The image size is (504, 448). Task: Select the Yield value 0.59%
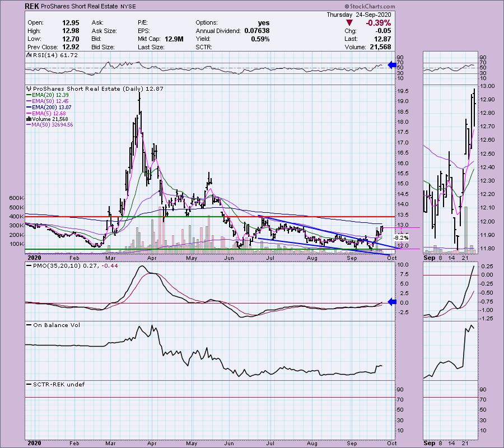[x=260, y=39]
